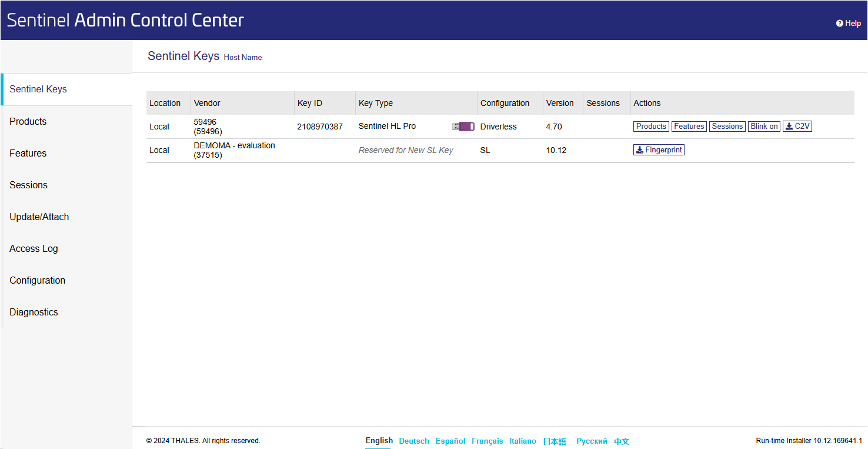This screenshot has width=868, height=449.
Task: Switch language to 中文
Action: [622, 441]
